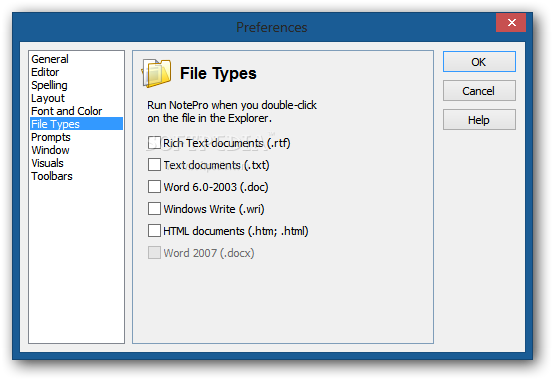Open Font and Color preferences
The height and width of the screenshot is (380, 553).
67,111
